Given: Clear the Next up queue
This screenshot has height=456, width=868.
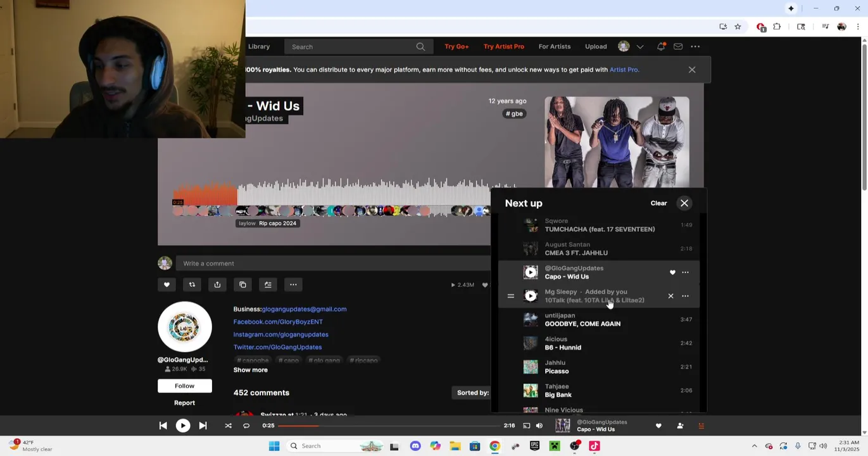Looking at the screenshot, I should pyautogui.click(x=658, y=203).
